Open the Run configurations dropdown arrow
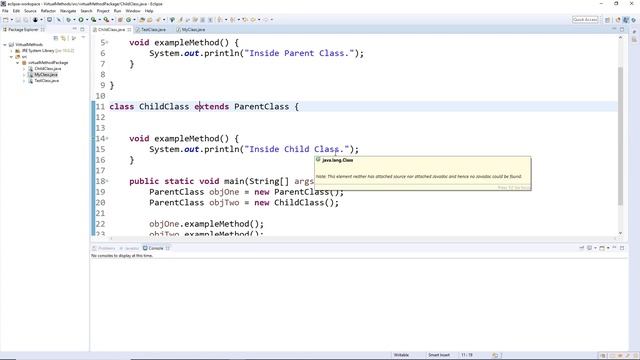Image resolution: width=640 pixels, height=360 pixels. pos(87,20)
